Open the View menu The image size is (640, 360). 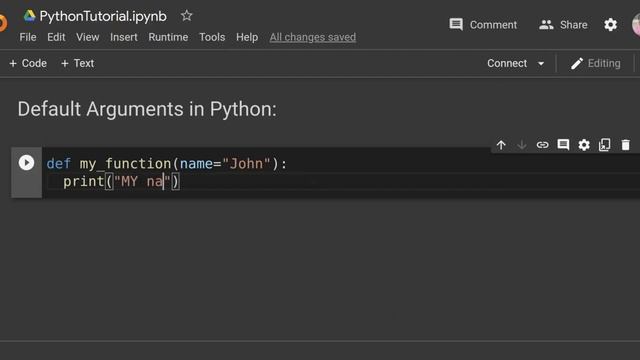click(x=87, y=37)
